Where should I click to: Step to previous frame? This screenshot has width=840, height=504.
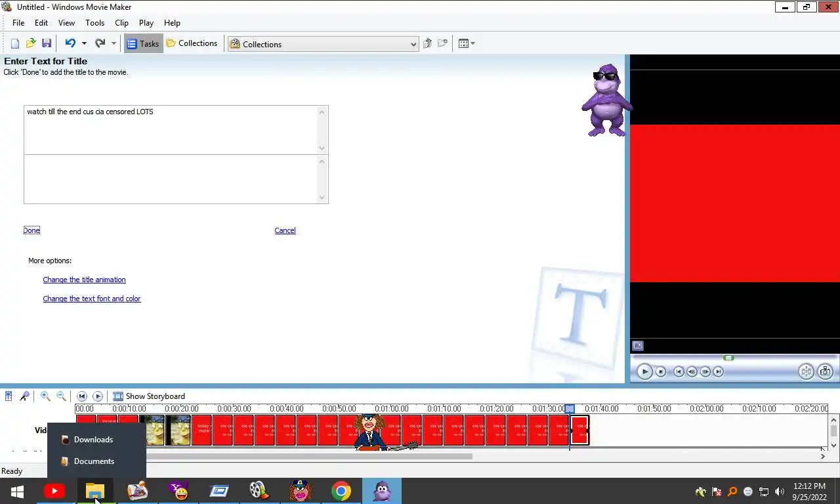coord(692,371)
